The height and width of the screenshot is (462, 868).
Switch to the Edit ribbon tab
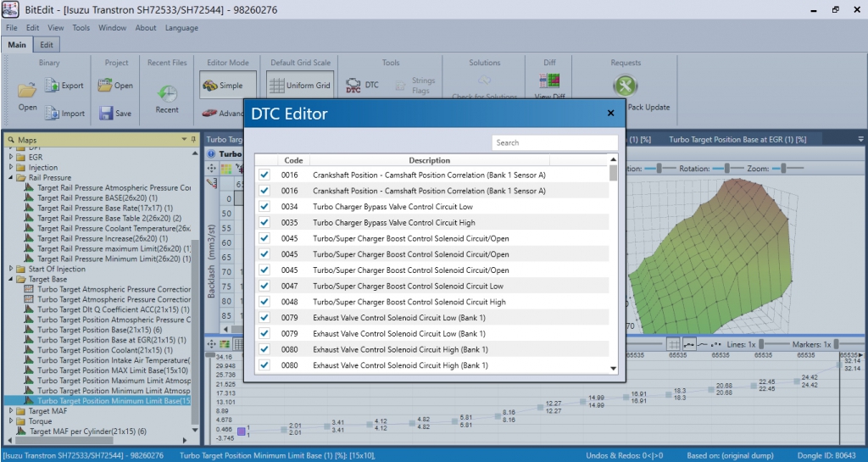(47, 45)
